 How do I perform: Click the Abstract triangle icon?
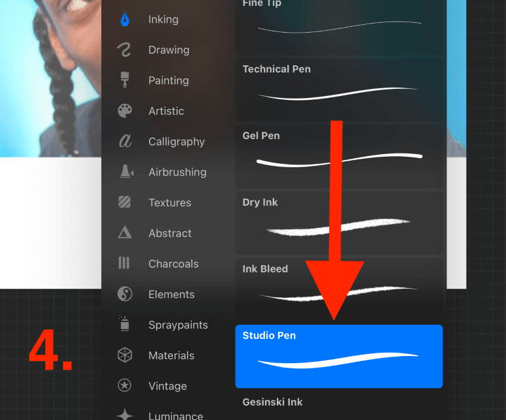pos(125,233)
